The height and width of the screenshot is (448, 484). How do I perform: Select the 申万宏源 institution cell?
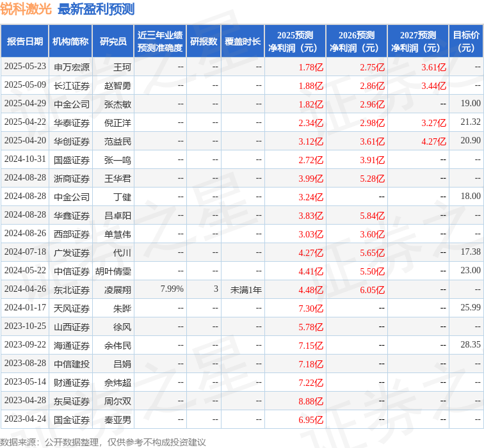pyautogui.click(x=72, y=67)
